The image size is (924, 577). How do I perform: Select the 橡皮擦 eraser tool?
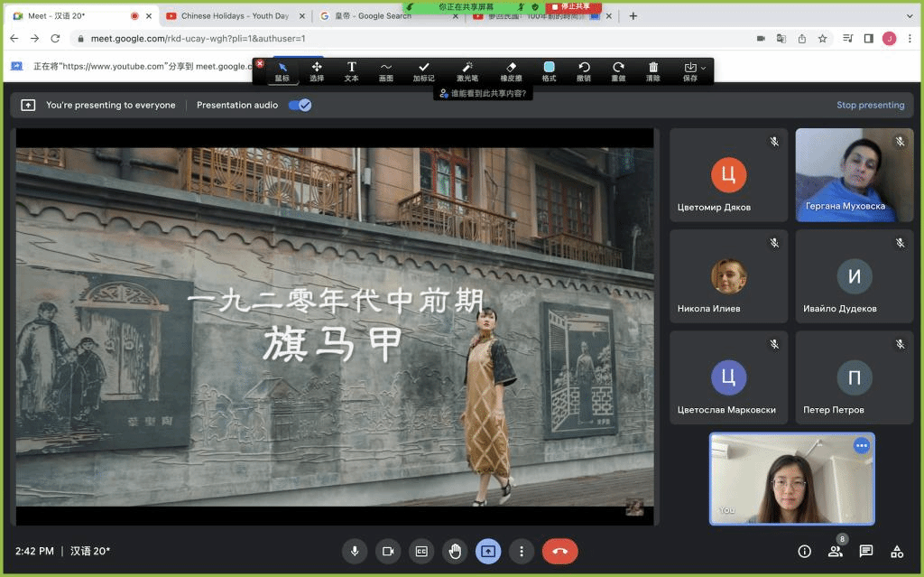(511, 71)
